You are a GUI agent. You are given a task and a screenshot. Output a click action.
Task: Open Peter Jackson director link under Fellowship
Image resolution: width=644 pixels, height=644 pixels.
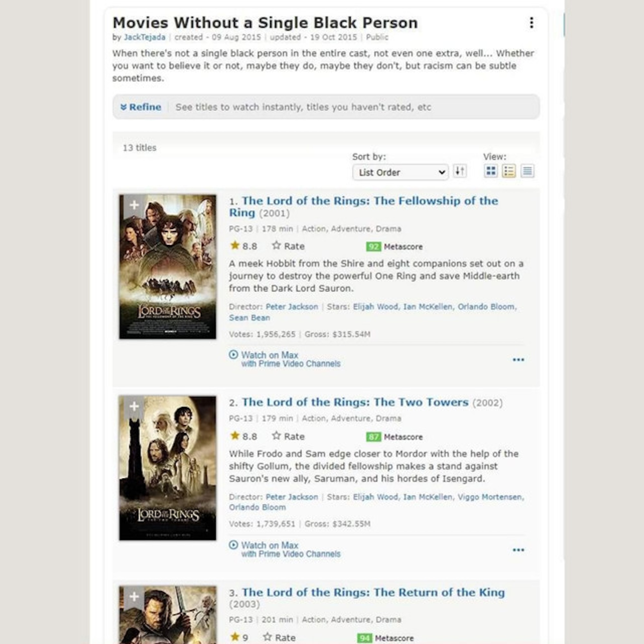tap(292, 307)
